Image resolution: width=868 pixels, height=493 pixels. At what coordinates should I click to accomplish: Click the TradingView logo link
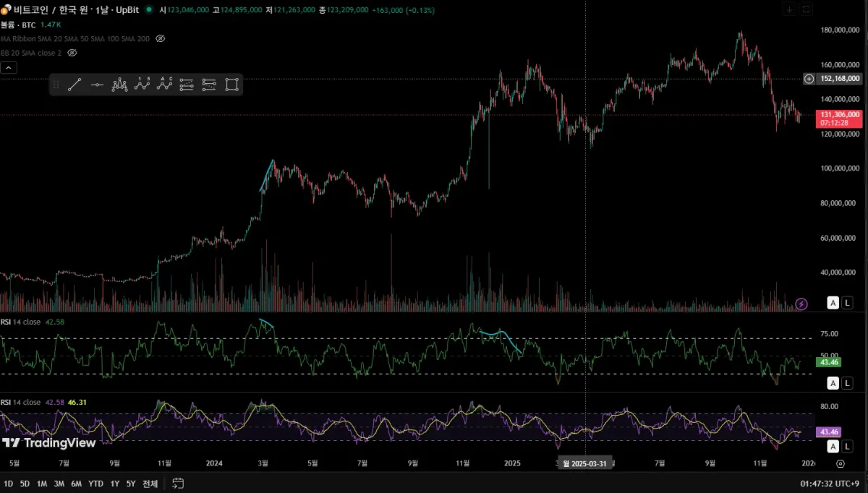coord(48,442)
